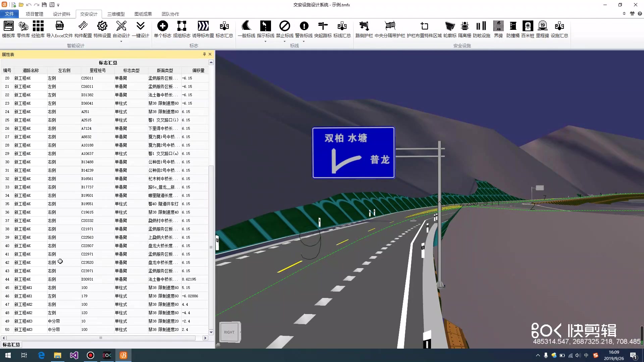Image resolution: width=644 pixels, height=362 pixels.
Task: Open the 构件配置 component configuration
Action: [83, 30]
